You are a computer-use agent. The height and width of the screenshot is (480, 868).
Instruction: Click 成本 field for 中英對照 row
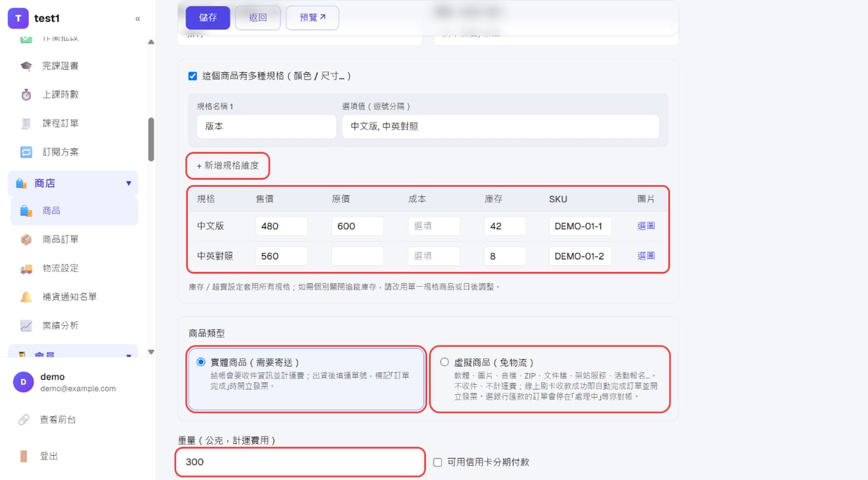pos(434,256)
